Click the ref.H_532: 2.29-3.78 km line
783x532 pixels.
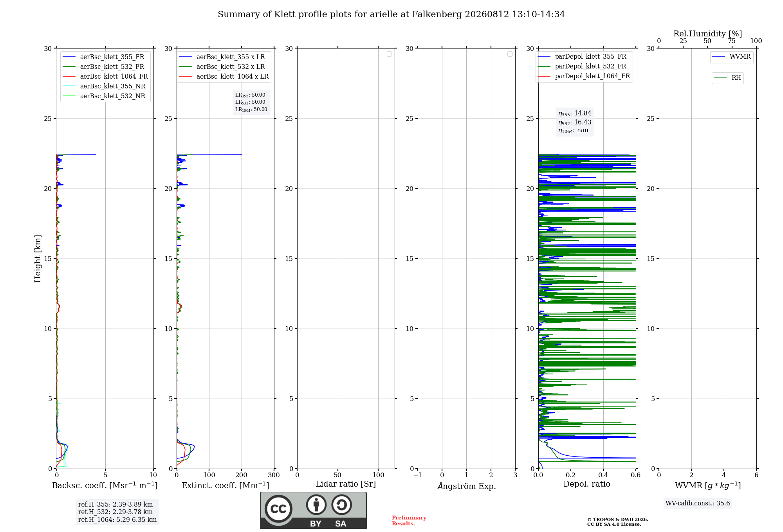coord(115,512)
